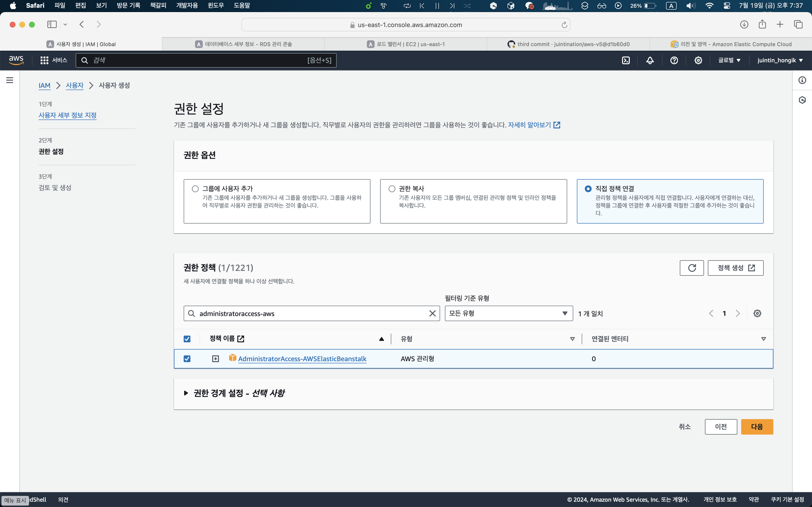Select the '그룹에 사용자 추가' radio option
Viewport: 812px width, 507px height.
(x=195, y=189)
